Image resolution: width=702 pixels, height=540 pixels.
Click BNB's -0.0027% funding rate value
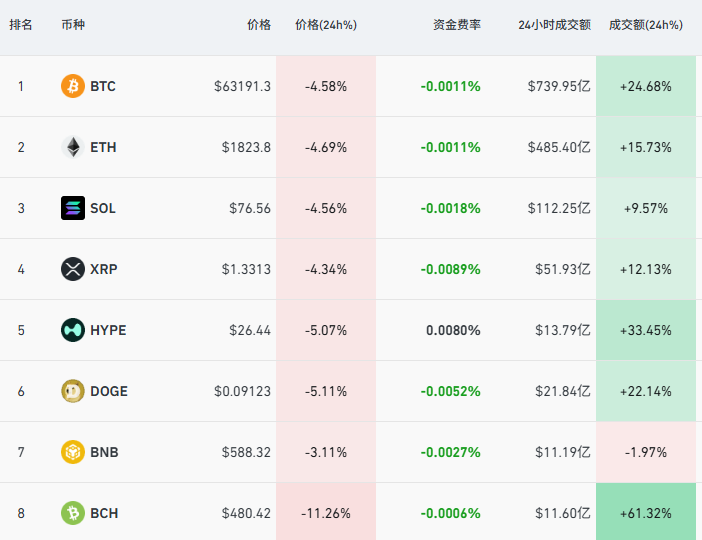pyautogui.click(x=451, y=452)
